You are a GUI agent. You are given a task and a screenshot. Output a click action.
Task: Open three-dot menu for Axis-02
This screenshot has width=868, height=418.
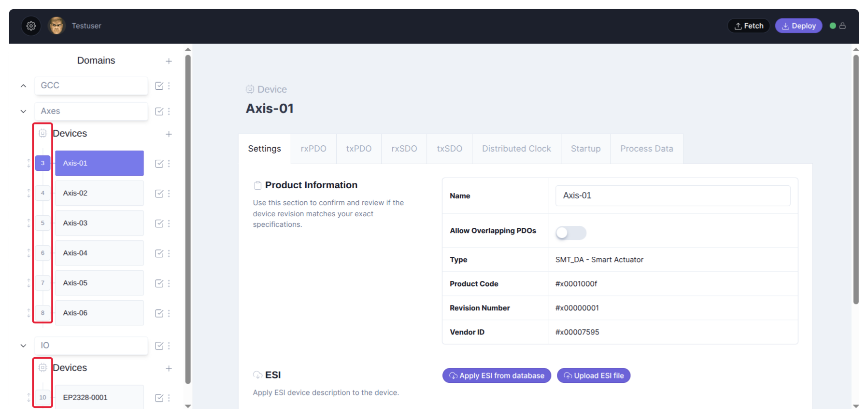169,194
